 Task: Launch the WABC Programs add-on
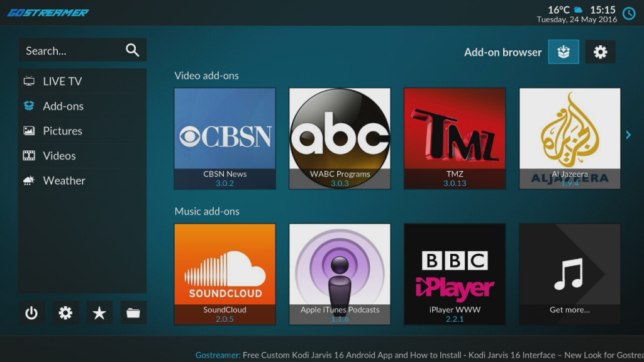pyautogui.click(x=340, y=138)
